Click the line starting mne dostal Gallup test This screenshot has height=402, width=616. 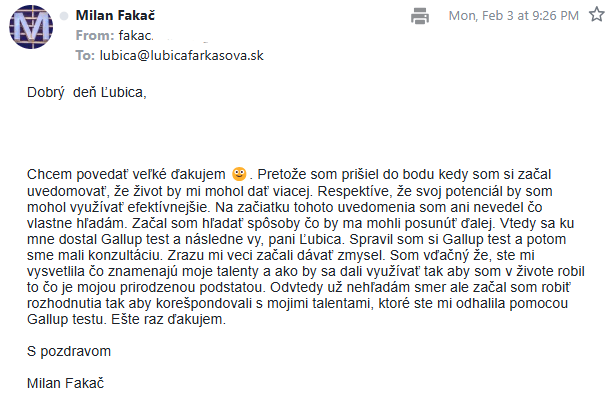[296, 239]
